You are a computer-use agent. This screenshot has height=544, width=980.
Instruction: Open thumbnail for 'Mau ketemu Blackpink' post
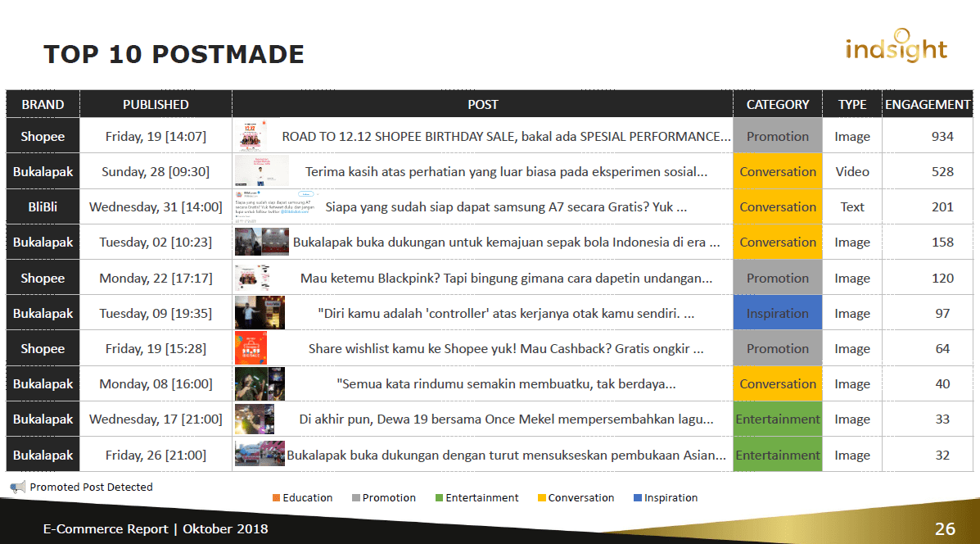[252, 278]
